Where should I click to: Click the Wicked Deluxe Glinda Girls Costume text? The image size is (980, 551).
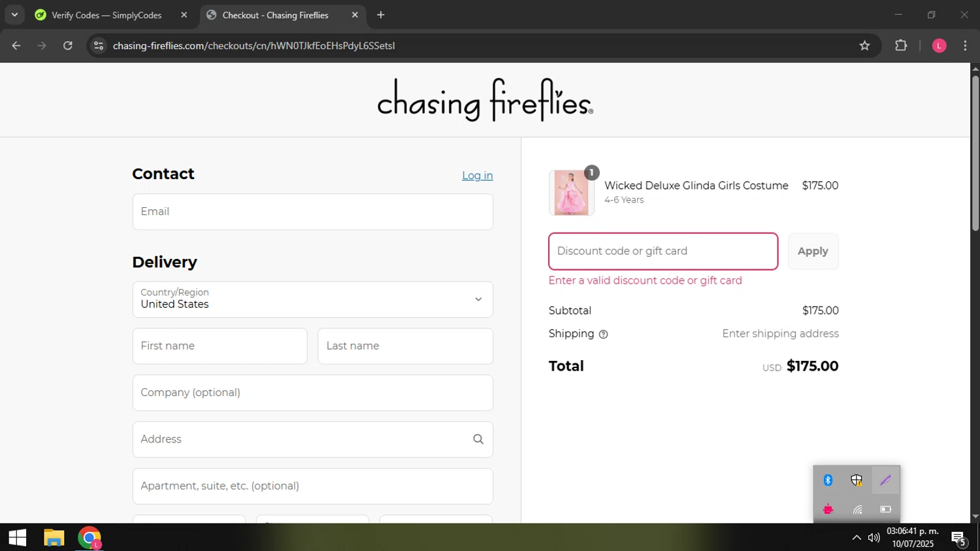click(696, 186)
